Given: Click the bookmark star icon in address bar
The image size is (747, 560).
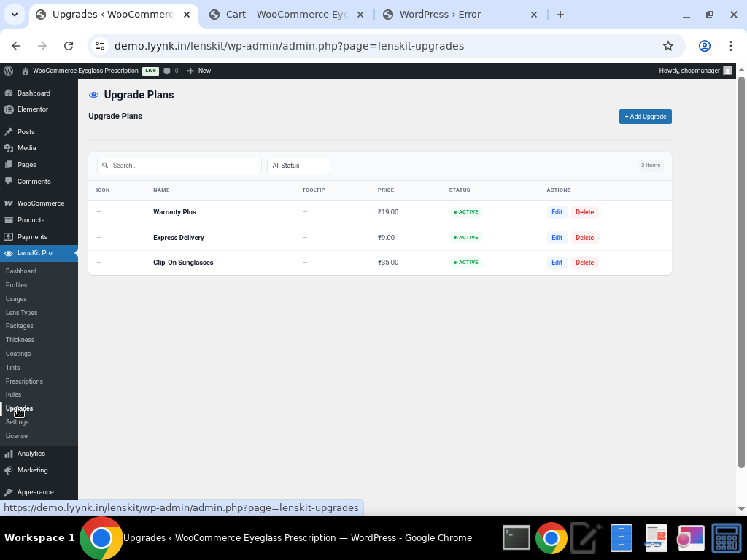Looking at the screenshot, I should pyautogui.click(x=667, y=46).
